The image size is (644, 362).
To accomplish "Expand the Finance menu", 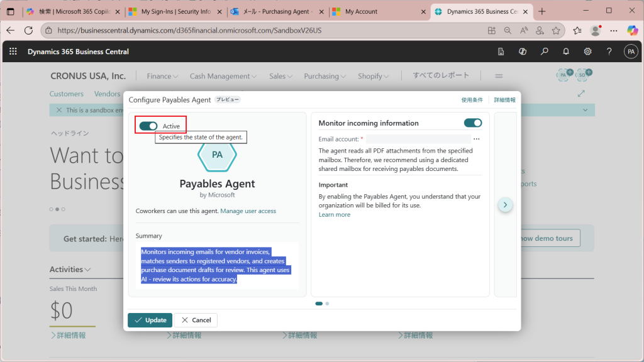I will (x=162, y=76).
